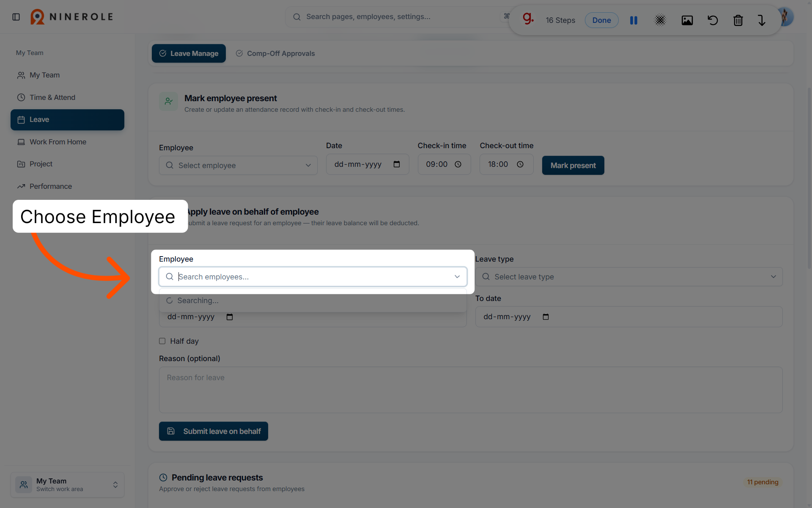Click the Check-out time 18:00 field
This screenshot has height=508, width=812.
[506, 164]
